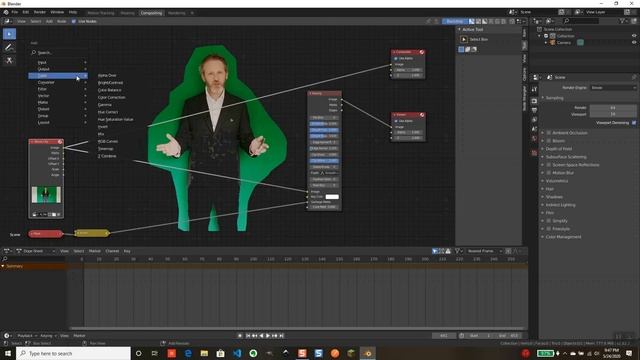Open the node editor Add menu
640x360 pixels.
49,21
